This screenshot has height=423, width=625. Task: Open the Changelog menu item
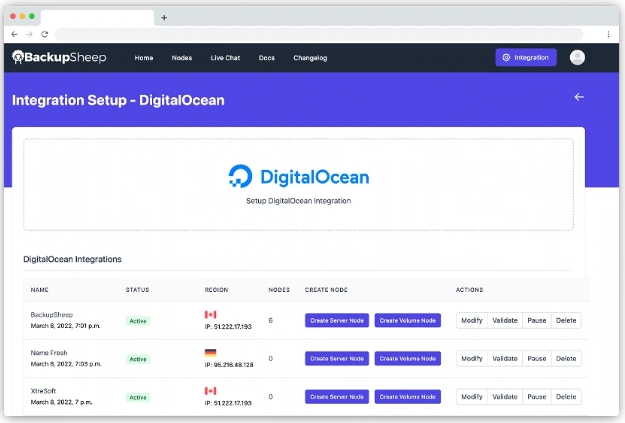[310, 58]
